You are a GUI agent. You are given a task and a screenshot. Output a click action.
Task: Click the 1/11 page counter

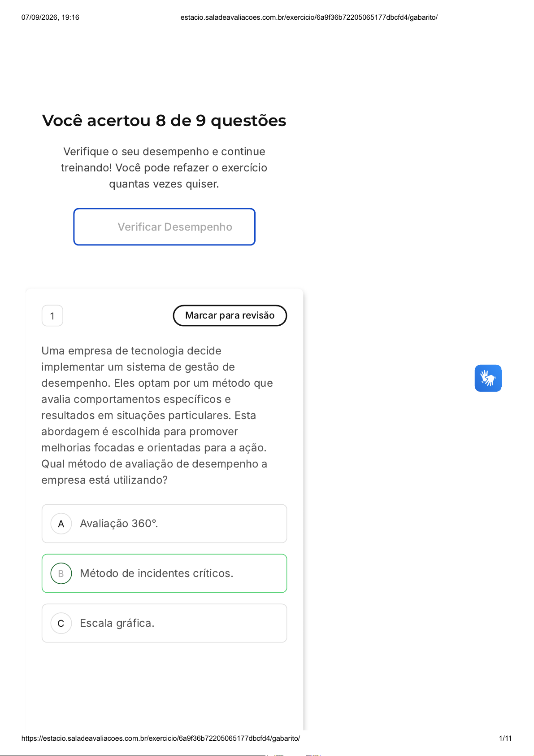pos(505,738)
